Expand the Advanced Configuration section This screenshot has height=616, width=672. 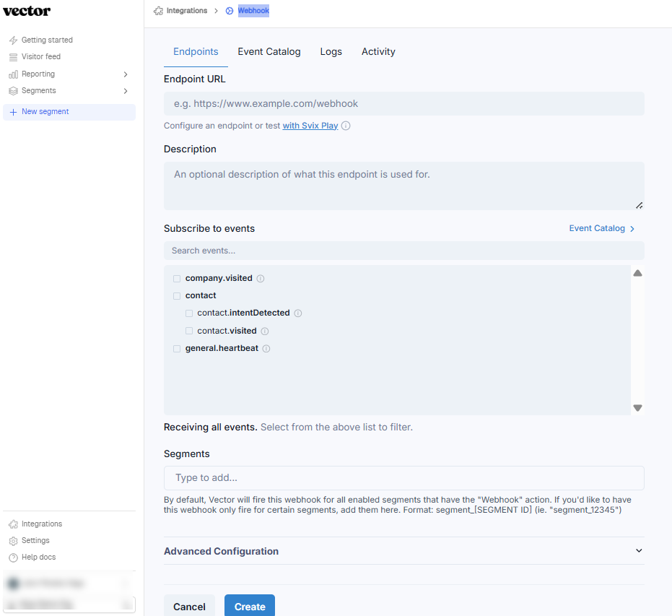tap(638, 551)
